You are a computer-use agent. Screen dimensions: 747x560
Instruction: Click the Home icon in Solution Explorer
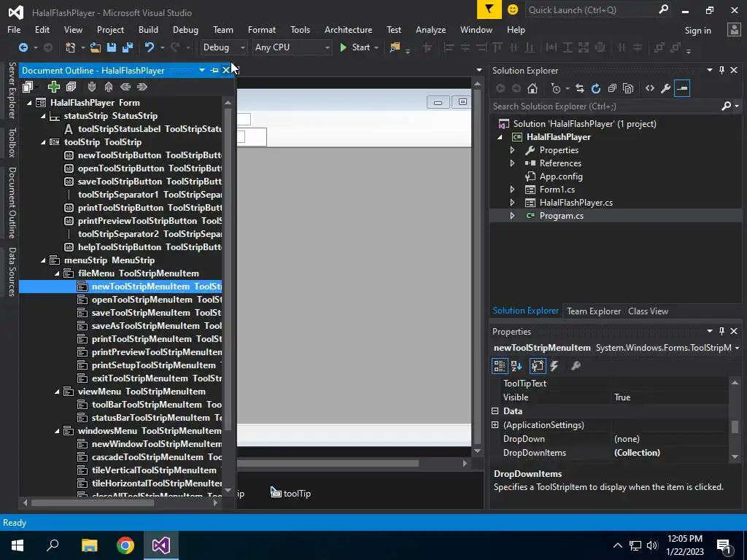[533, 88]
